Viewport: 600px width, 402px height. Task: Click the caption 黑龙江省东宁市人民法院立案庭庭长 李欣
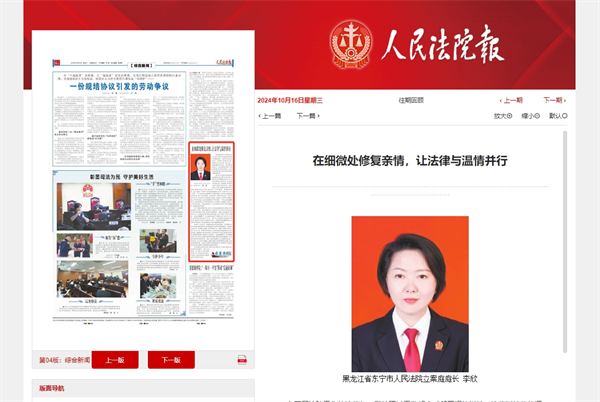click(x=410, y=379)
